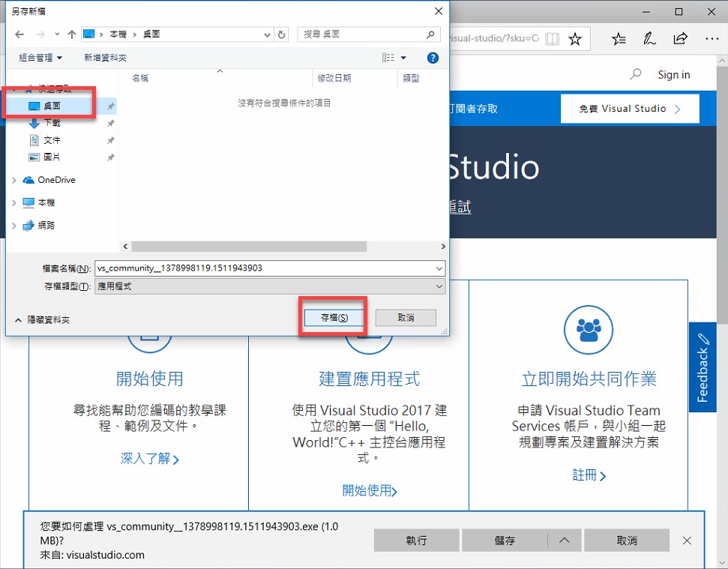This screenshot has width=728, height=569.
Task: Open the 立即開始共同作業 heading link
Action: pos(589,379)
